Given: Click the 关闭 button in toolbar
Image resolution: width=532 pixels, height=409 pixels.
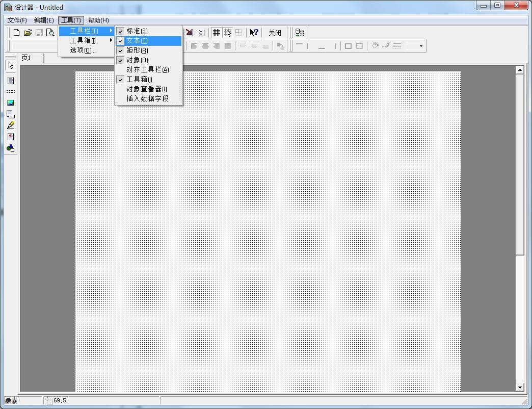Looking at the screenshot, I should 275,33.
